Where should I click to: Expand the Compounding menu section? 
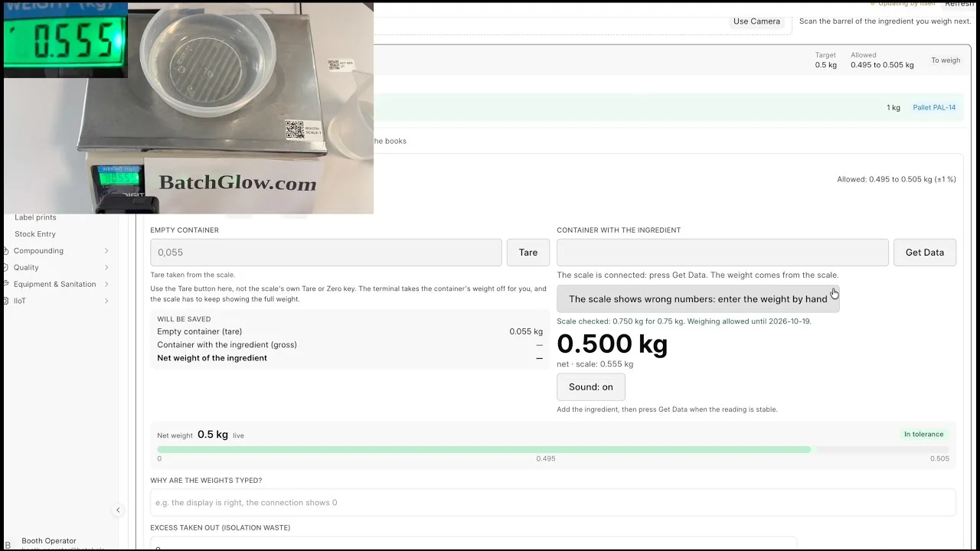(106, 251)
